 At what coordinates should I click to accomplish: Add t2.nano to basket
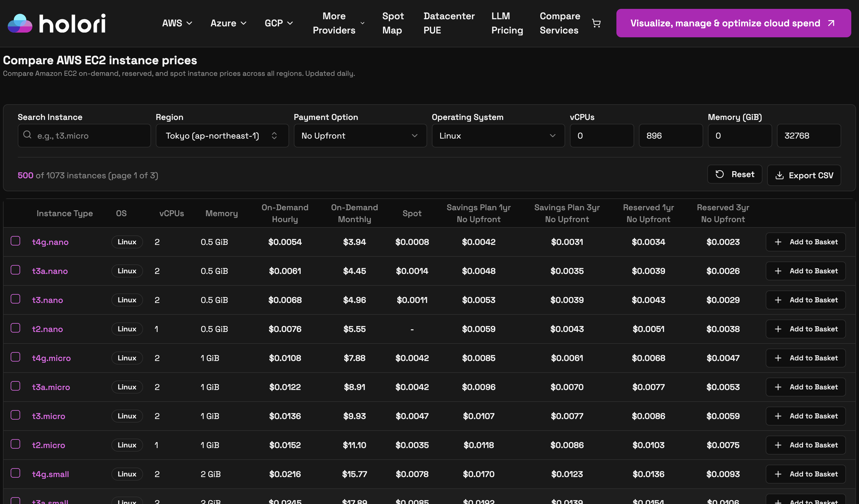(x=805, y=329)
